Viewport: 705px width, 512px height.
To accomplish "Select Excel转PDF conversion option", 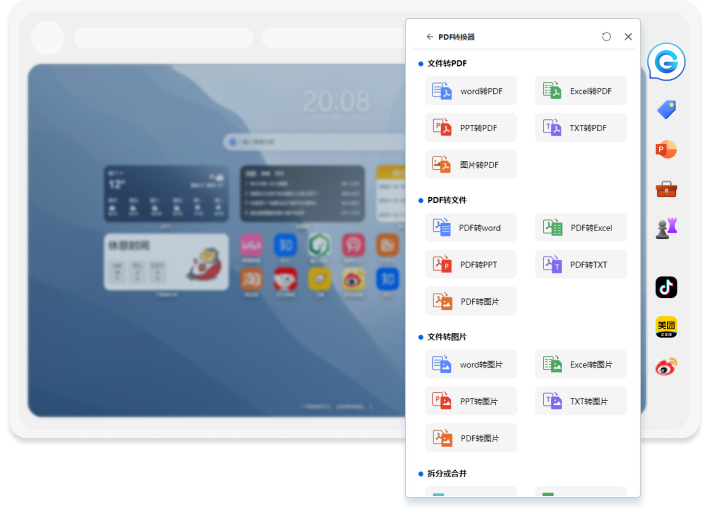I will pyautogui.click(x=581, y=91).
